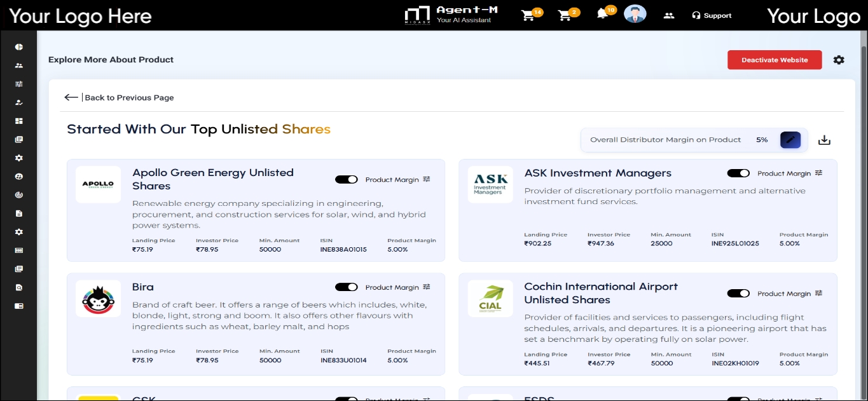
Task: Edit the overall distributor margin with the pencil
Action: pyautogui.click(x=790, y=140)
